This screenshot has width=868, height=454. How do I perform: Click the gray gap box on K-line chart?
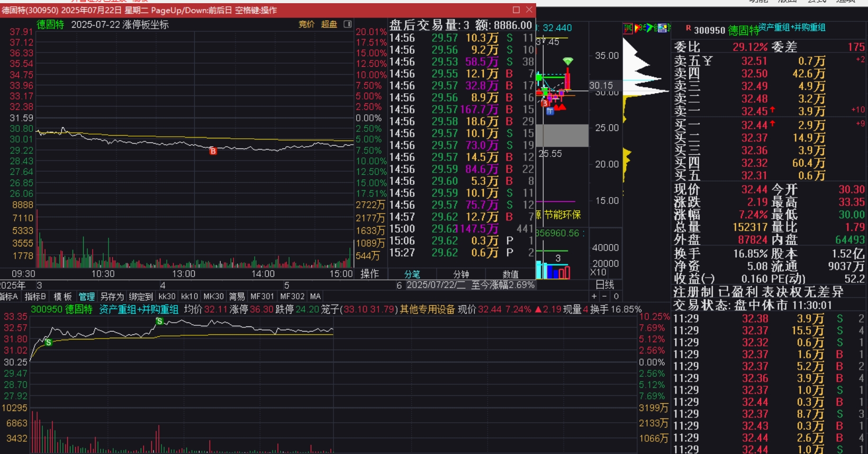pos(562,136)
